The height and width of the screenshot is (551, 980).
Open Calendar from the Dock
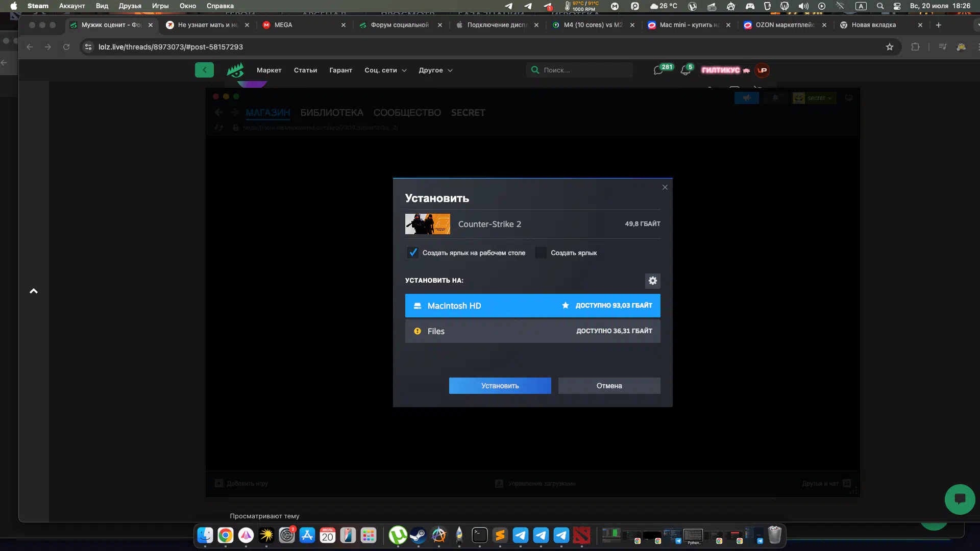coord(328,535)
